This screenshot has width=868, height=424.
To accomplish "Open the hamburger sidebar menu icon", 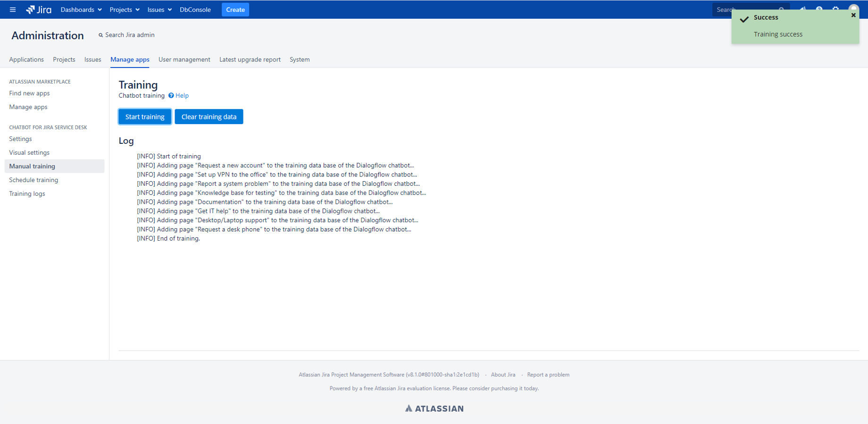I will click(13, 9).
